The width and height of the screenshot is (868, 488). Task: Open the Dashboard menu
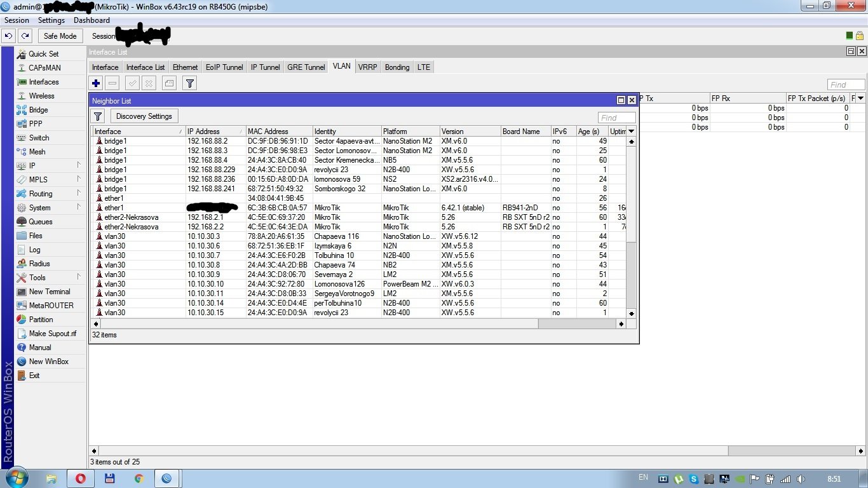pyautogui.click(x=92, y=20)
